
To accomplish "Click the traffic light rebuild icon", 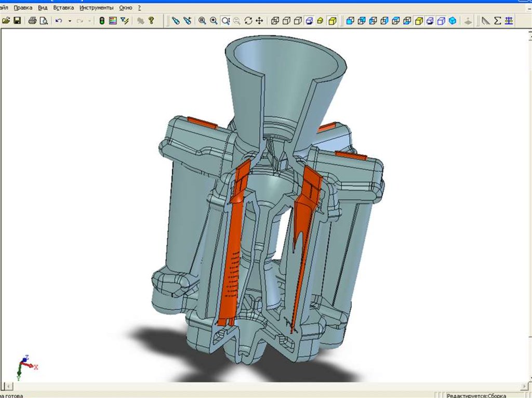I will point(102,21).
